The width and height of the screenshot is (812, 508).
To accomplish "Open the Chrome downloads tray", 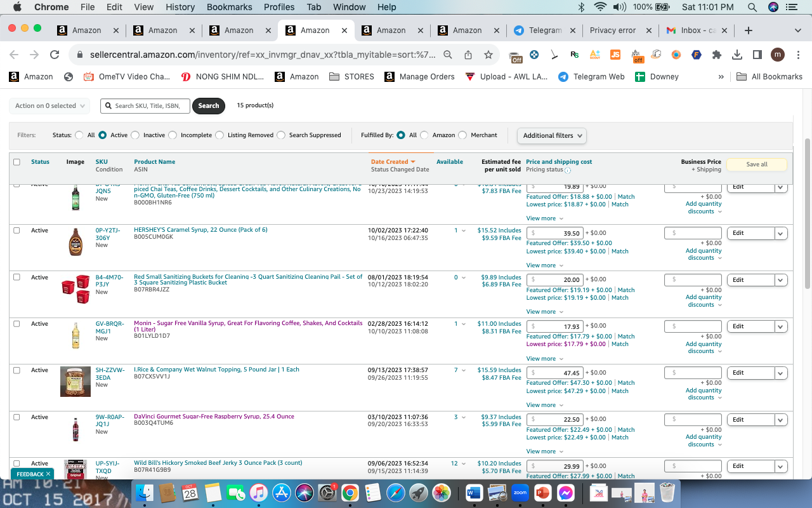I will [737, 55].
